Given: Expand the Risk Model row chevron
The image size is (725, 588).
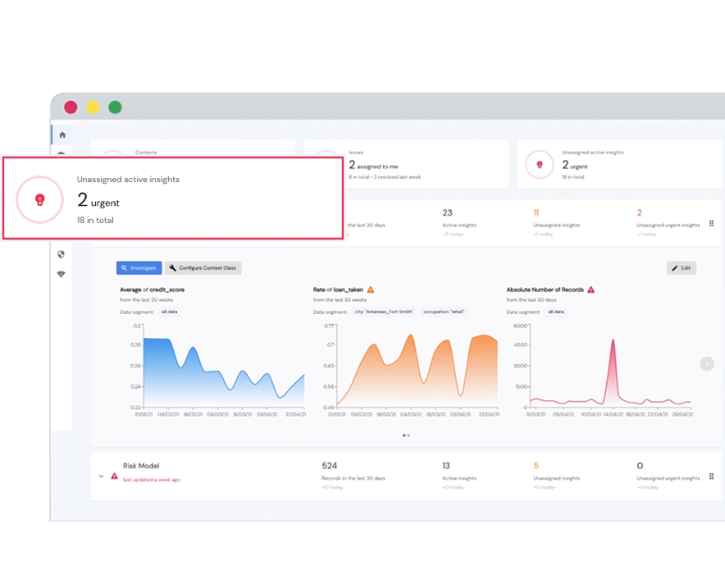Looking at the screenshot, I should coord(101,476).
